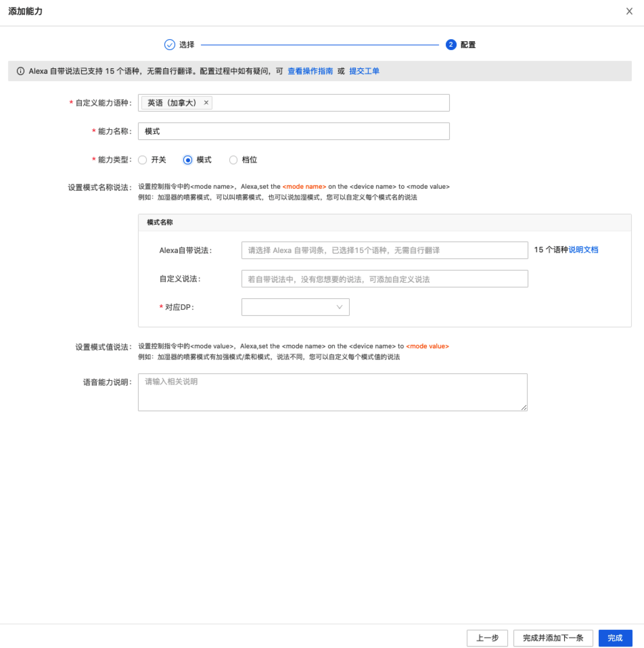Remove the 英语（加拿大）language tag
This screenshot has height=648, width=644.
pyautogui.click(x=206, y=102)
